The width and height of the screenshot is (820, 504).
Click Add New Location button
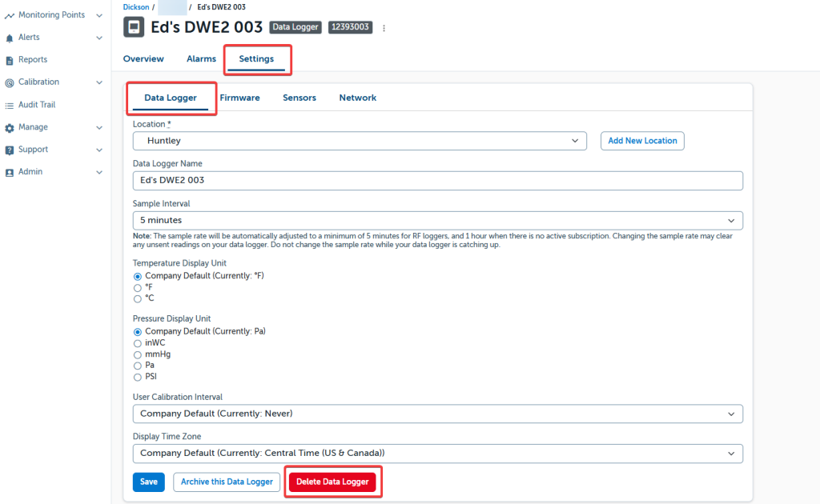click(642, 141)
